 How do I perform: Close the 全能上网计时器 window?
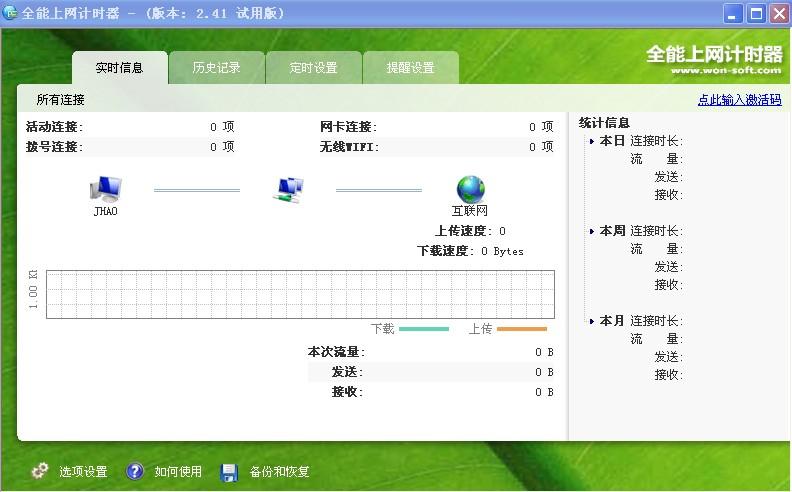(779, 14)
